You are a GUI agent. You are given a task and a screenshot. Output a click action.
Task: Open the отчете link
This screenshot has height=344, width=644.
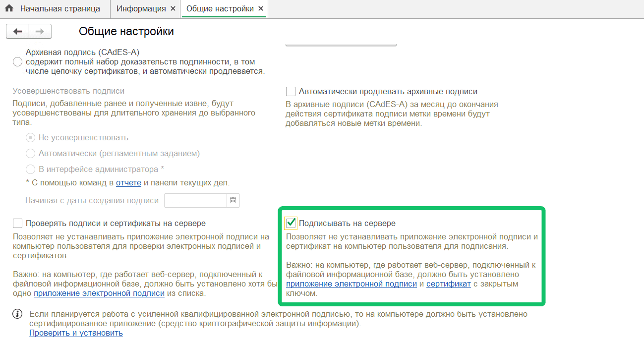(129, 183)
